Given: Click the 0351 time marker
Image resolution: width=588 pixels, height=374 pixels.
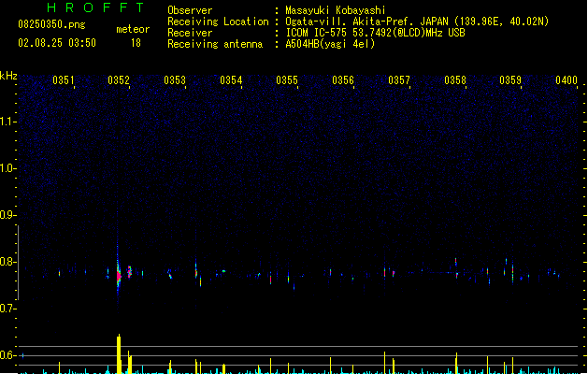Looking at the screenshot, I should (x=63, y=80).
